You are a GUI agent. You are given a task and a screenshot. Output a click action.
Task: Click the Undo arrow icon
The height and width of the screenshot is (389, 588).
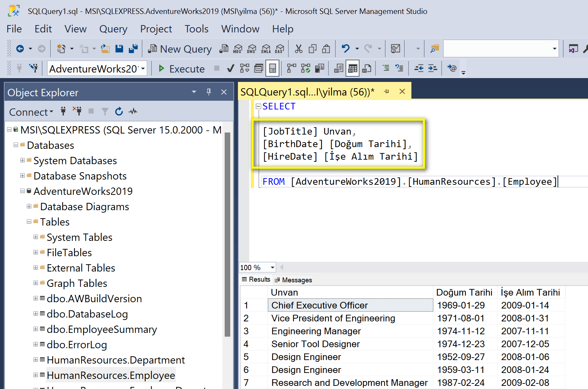[346, 48]
